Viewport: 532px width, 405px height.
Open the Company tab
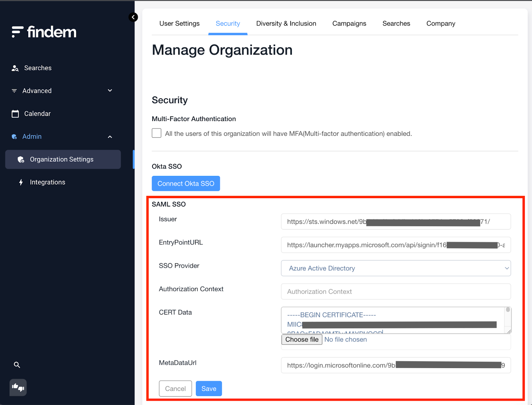[x=441, y=24]
